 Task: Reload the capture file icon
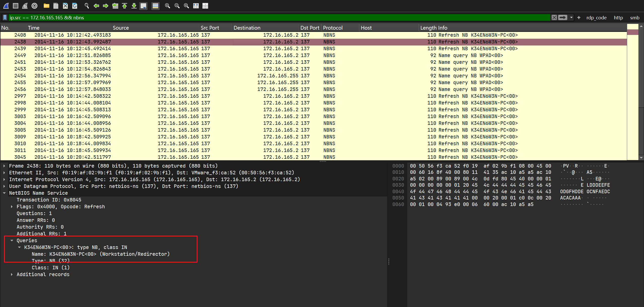(x=75, y=6)
